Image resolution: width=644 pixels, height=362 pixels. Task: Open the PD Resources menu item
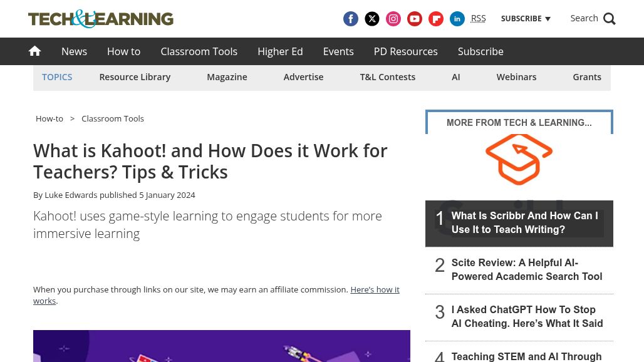click(406, 51)
